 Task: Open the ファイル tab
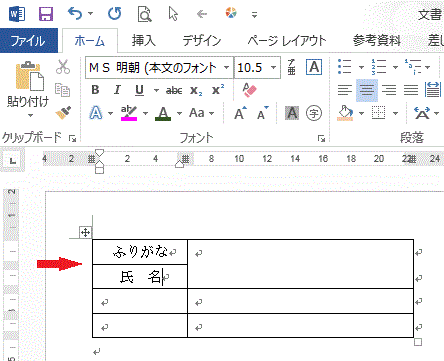tap(29, 41)
